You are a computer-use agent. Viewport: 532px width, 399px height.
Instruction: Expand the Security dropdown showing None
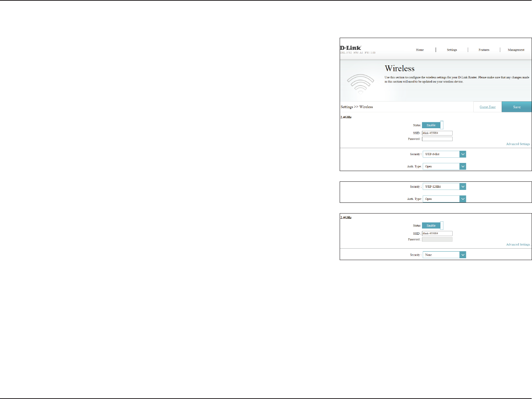[445, 255]
